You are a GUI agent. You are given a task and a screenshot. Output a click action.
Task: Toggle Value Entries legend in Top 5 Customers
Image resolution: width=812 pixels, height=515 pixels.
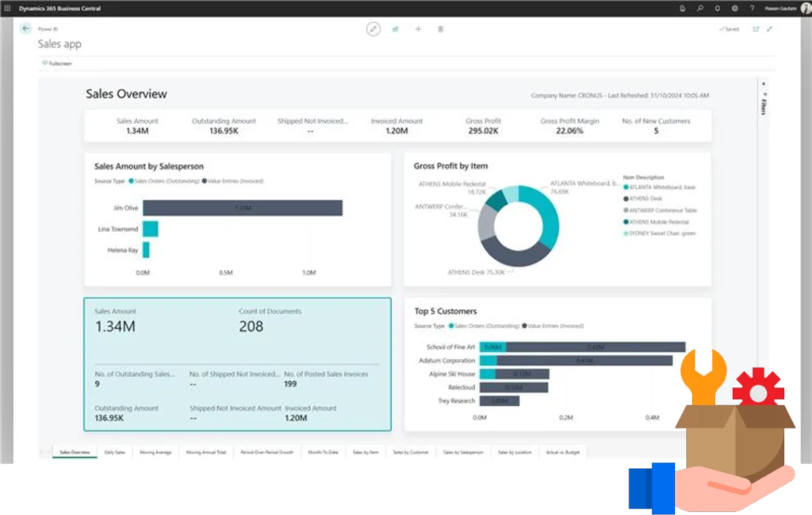point(553,326)
